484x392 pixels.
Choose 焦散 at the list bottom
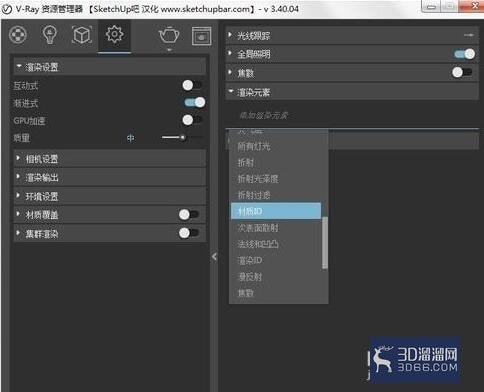[276, 293]
